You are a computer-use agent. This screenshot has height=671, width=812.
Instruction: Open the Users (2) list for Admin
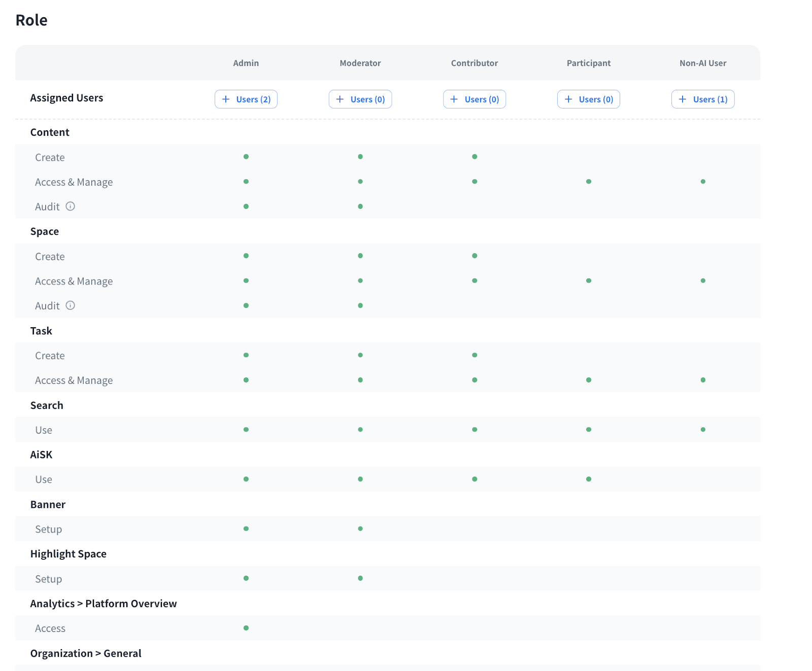(x=253, y=99)
